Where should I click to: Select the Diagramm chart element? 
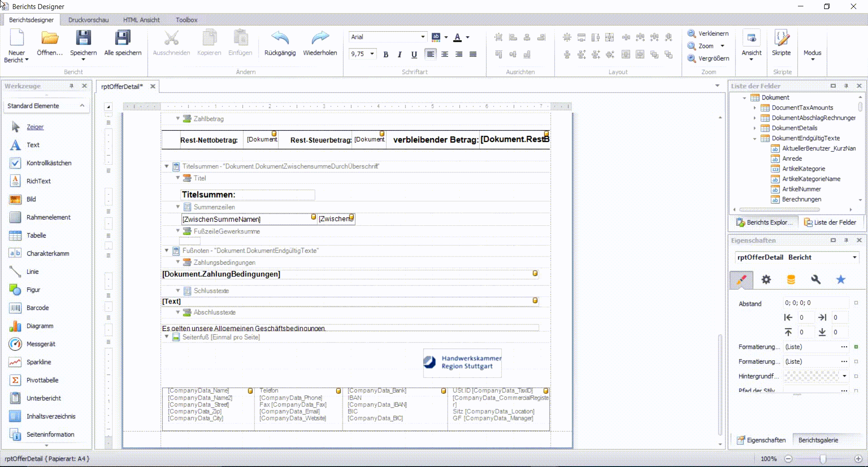tap(40, 326)
